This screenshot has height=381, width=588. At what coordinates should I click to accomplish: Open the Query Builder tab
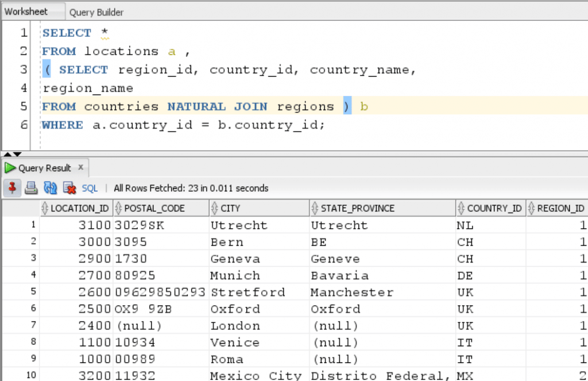96,13
